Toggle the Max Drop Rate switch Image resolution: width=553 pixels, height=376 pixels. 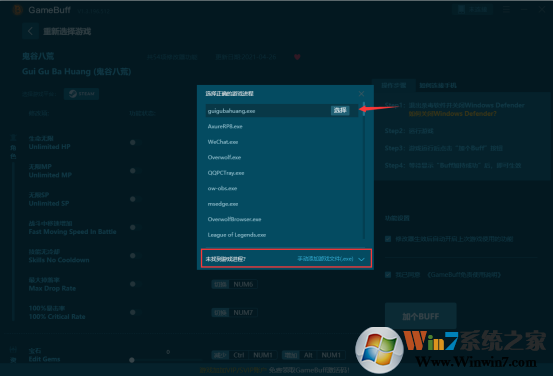pyautogui.click(x=135, y=284)
